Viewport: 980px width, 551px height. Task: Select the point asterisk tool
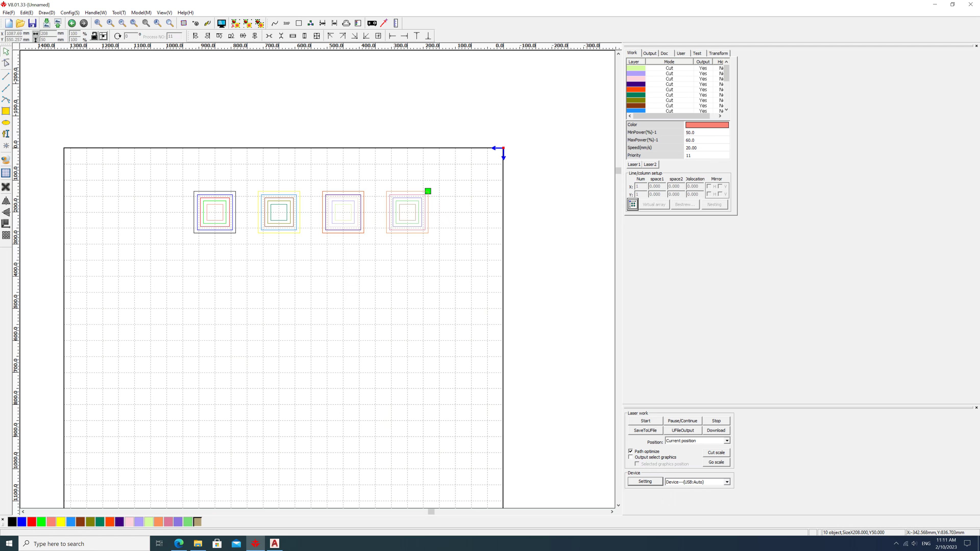coord(6,146)
